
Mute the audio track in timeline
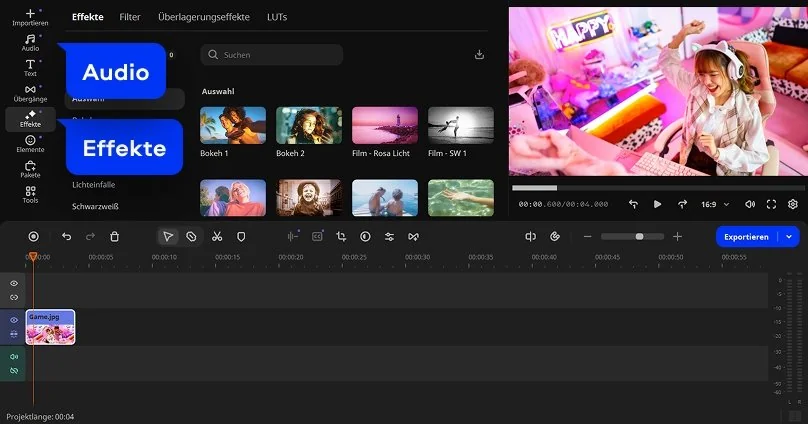tap(14, 357)
